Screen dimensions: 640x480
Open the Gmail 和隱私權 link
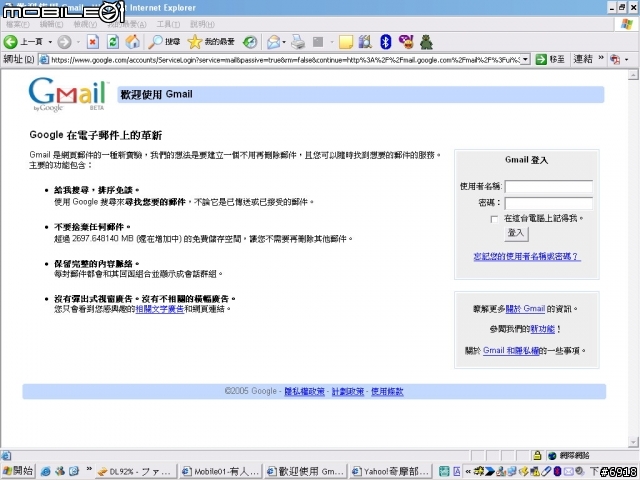pyautogui.click(x=511, y=351)
